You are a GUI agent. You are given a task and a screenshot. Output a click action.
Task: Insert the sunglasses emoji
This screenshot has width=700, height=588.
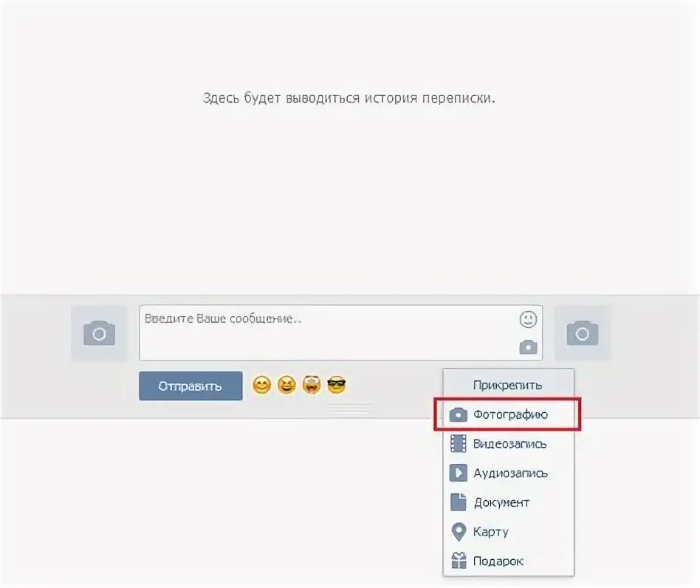[x=337, y=385]
